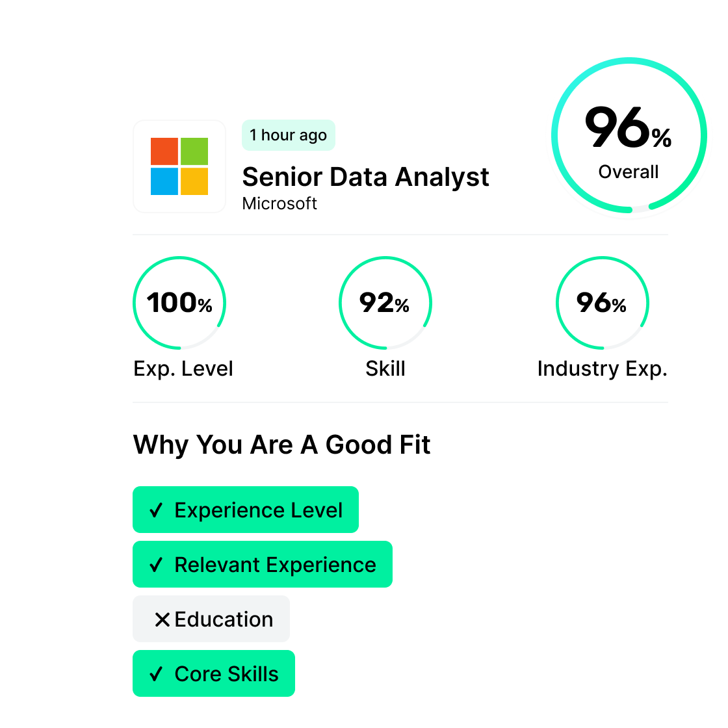
Task: Toggle the Education tag
Action: pos(211,619)
